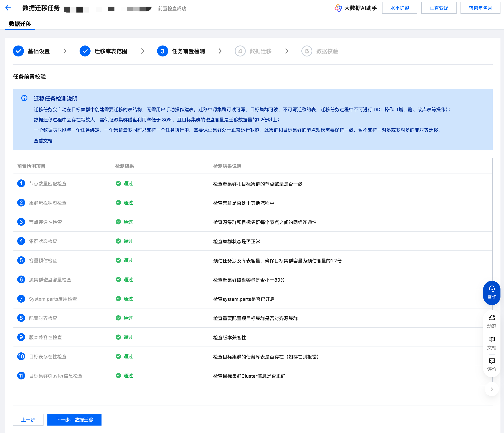Collapse the right floating sidebar arrow
This screenshot has width=504, height=433.
click(492, 389)
